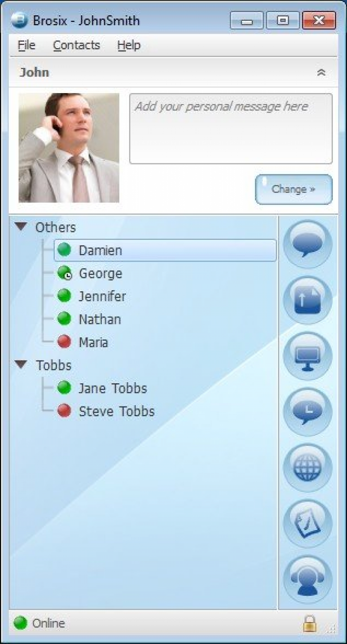Start a voice call via the headset icon
This screenshot has width=347, height=644.
308,579
